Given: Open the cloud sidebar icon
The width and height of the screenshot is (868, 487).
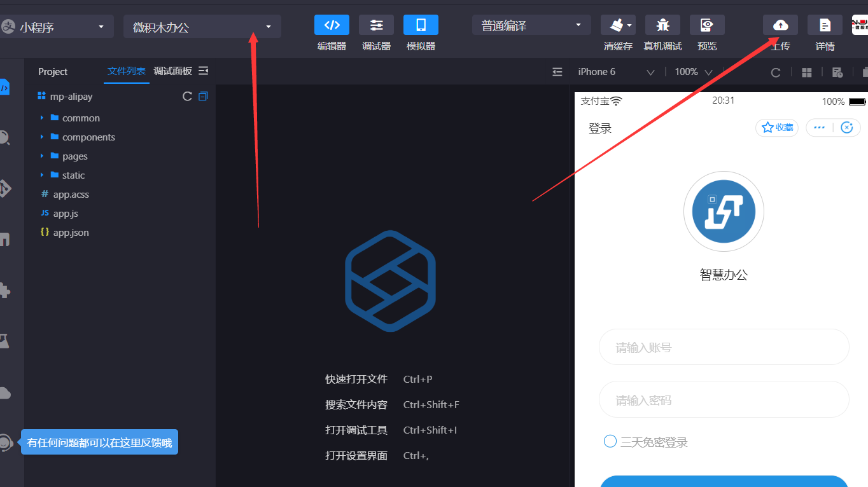Looking at the screenshot, I should coord(4,393).
